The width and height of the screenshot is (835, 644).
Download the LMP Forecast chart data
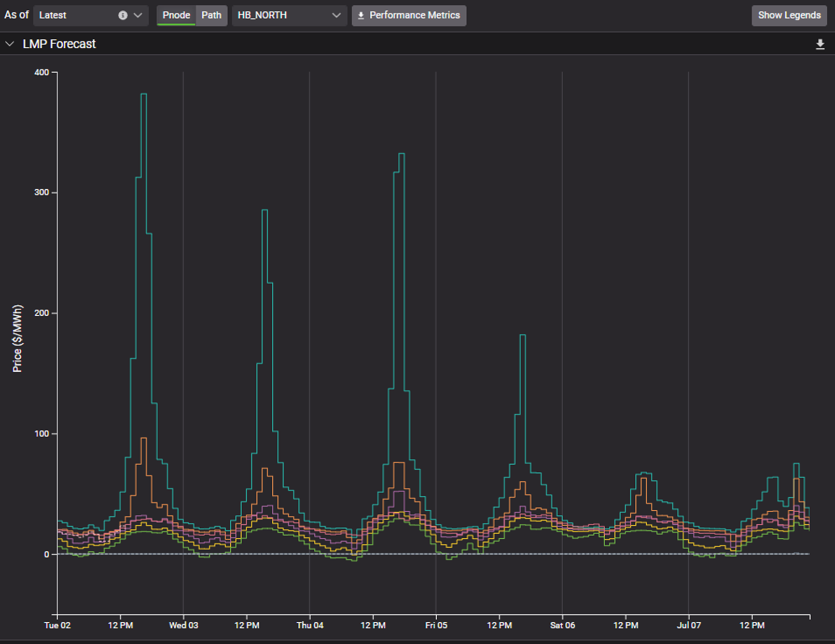click(820, 45)
